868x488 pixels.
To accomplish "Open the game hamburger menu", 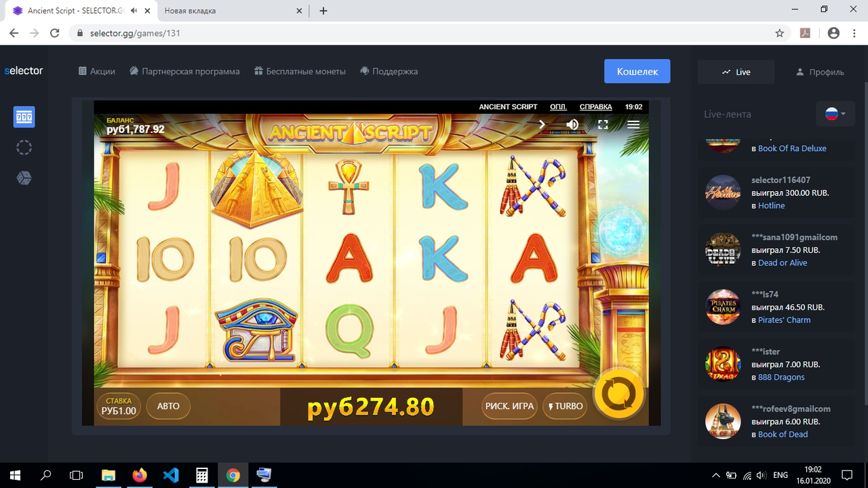I will point(633,125).
